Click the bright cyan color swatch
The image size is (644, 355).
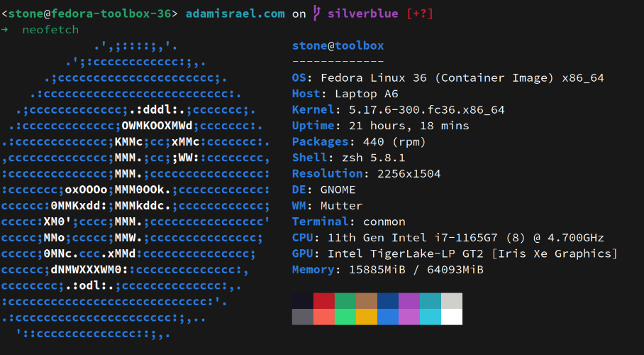(x=431, y=317)
